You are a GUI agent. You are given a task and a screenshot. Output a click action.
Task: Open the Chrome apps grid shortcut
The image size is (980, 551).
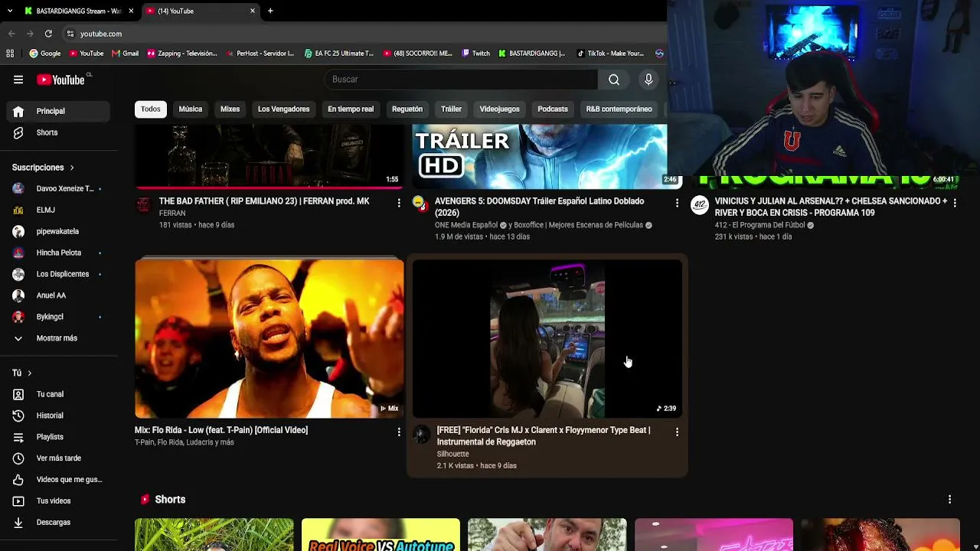pos(10,54)
